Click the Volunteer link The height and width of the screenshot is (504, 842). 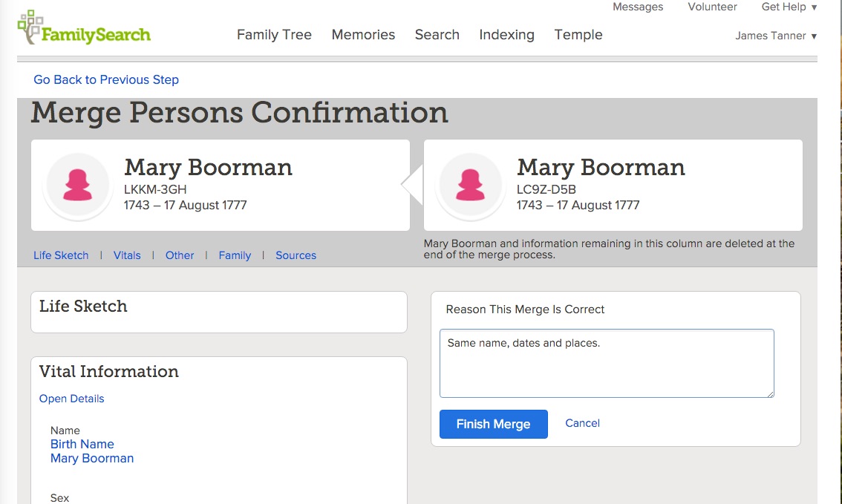tap(712, 7)
